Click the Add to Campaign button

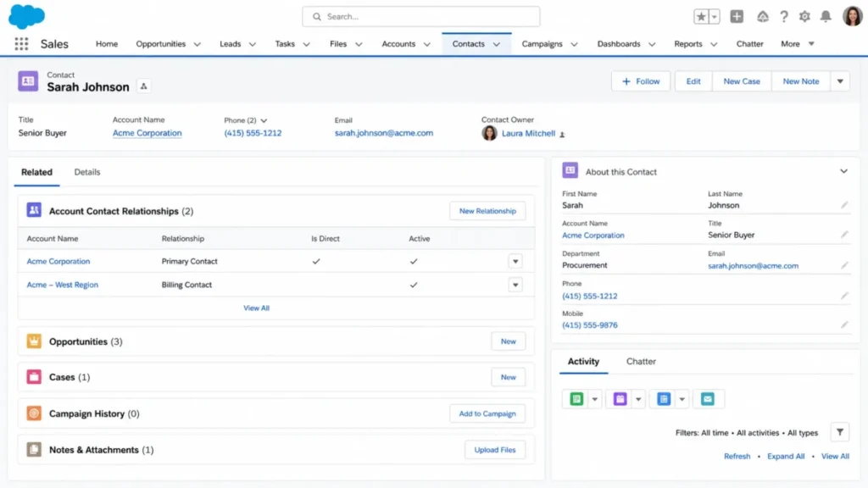pyautogui.click(x=487, y=413)
